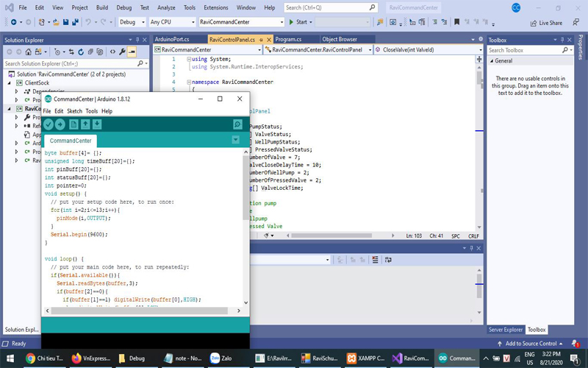
Task: Click the Arduino Save sketch icon
Action: point(97,124)
